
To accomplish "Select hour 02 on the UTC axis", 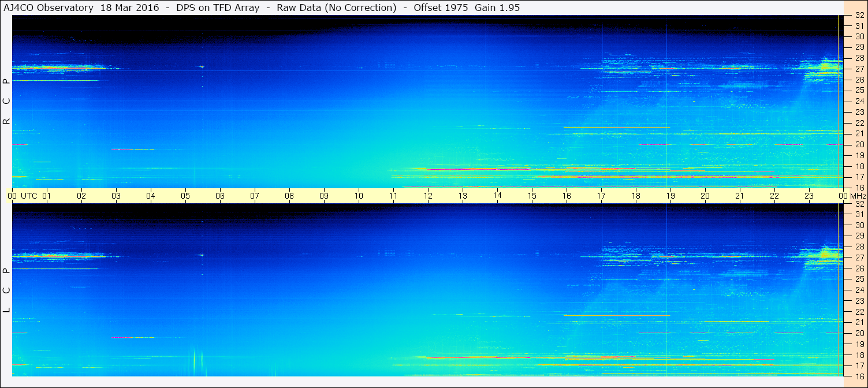I will point(81,196).
